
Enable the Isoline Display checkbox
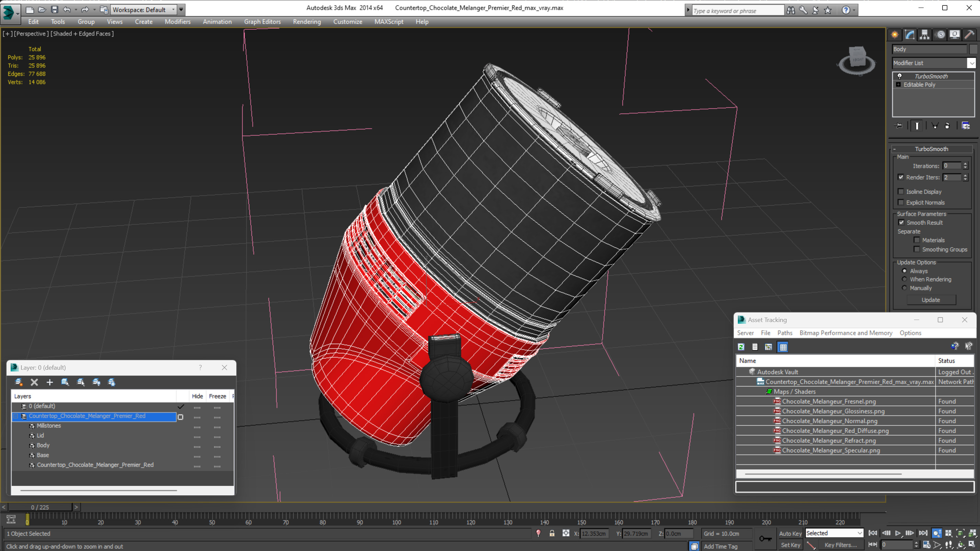point(901,191)
